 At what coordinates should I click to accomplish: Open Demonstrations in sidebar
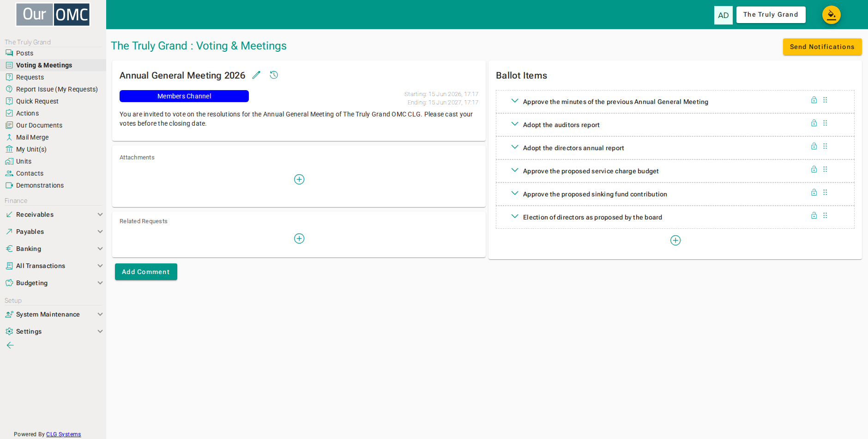pyautogui.click(x=53, y=185)
